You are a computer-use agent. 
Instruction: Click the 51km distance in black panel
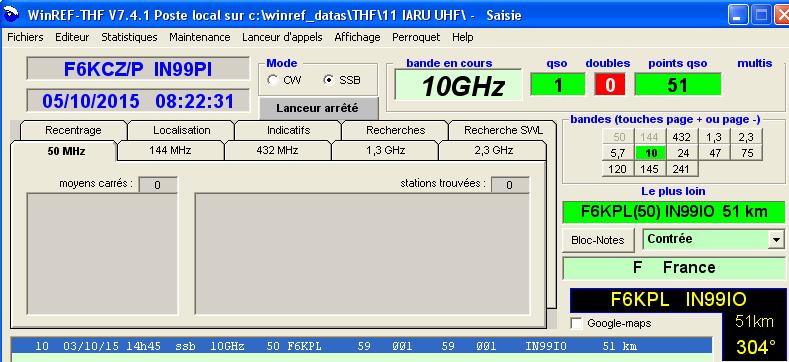[x=756, y=321]
